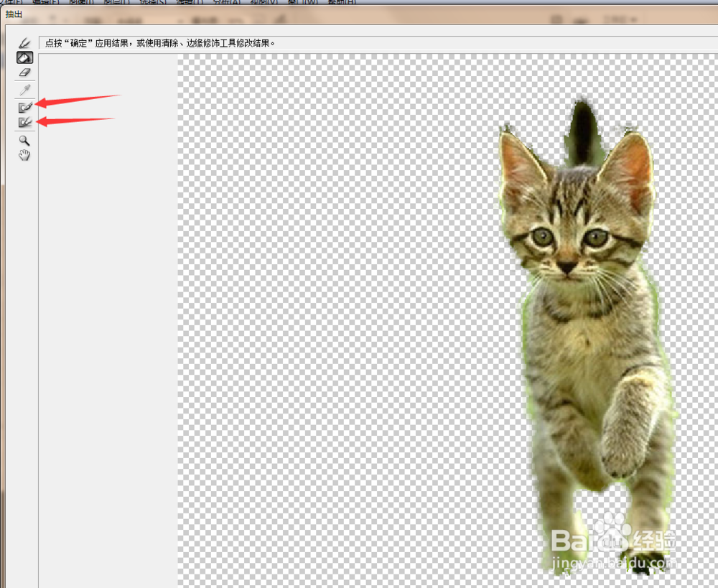Click the extracted kitten in preview

(588, 335)
